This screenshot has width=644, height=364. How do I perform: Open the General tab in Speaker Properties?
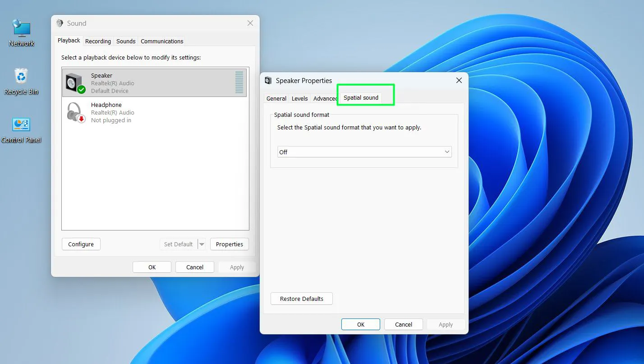pos(276,98)
